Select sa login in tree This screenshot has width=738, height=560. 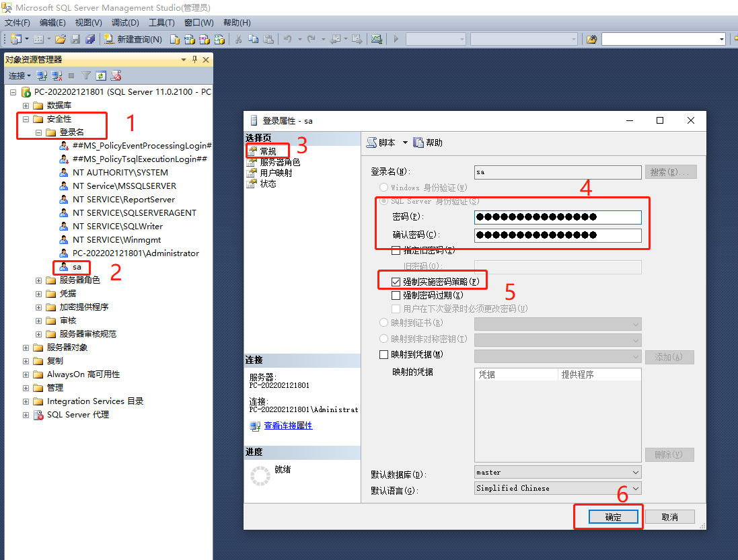pos(77,267)
